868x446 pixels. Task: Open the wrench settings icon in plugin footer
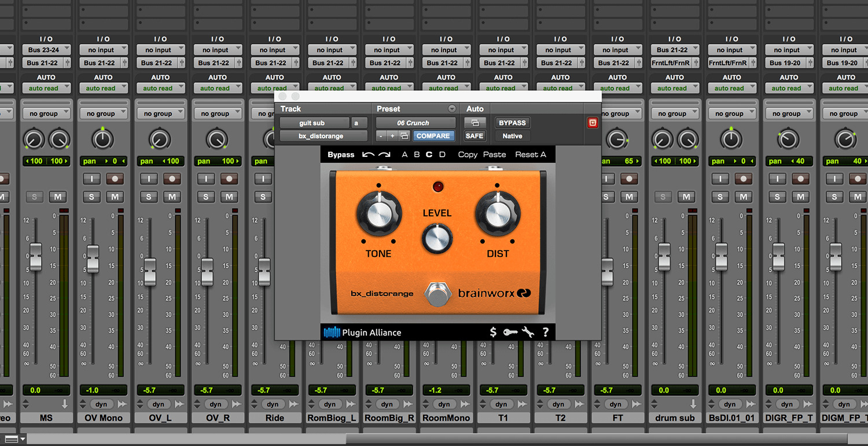(527, 332)
